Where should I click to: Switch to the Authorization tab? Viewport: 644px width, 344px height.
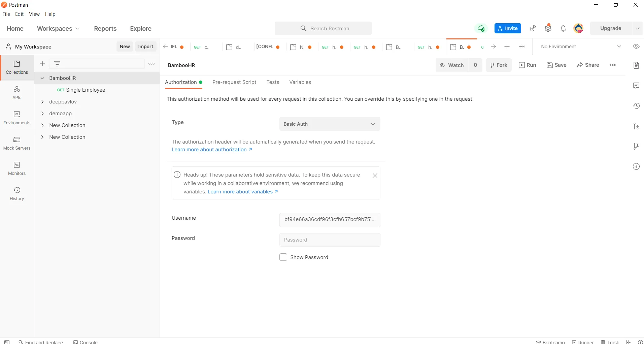(183, 82)
